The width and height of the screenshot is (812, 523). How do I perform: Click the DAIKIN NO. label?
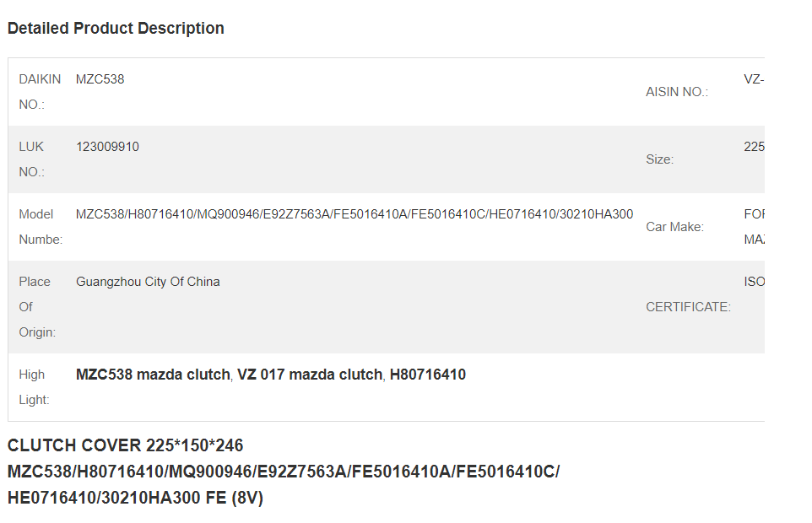(40, 92)
